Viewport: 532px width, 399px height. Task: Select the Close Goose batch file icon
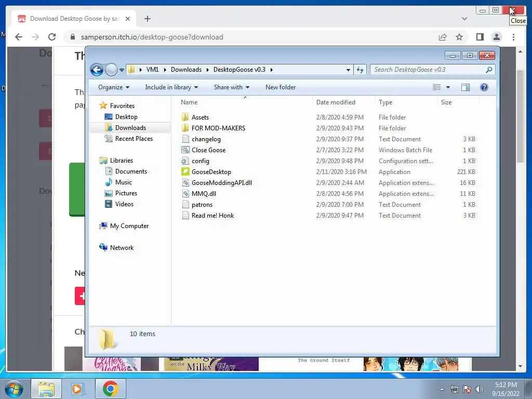(185, 150)
